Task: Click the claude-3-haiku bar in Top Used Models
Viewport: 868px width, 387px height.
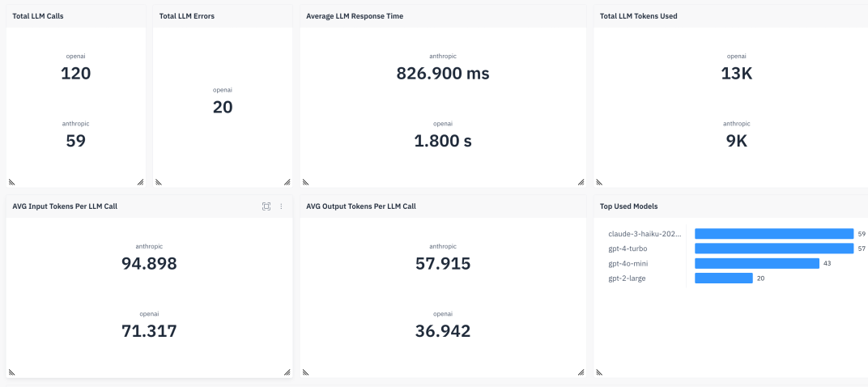Action: 774,234
